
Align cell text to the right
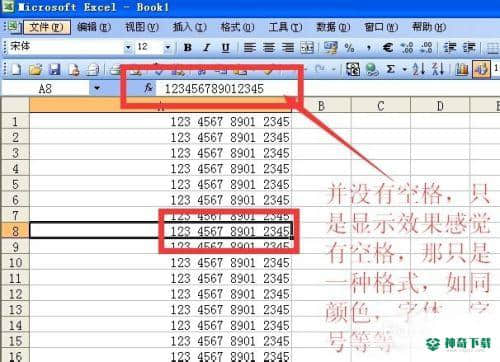[288, 48]
